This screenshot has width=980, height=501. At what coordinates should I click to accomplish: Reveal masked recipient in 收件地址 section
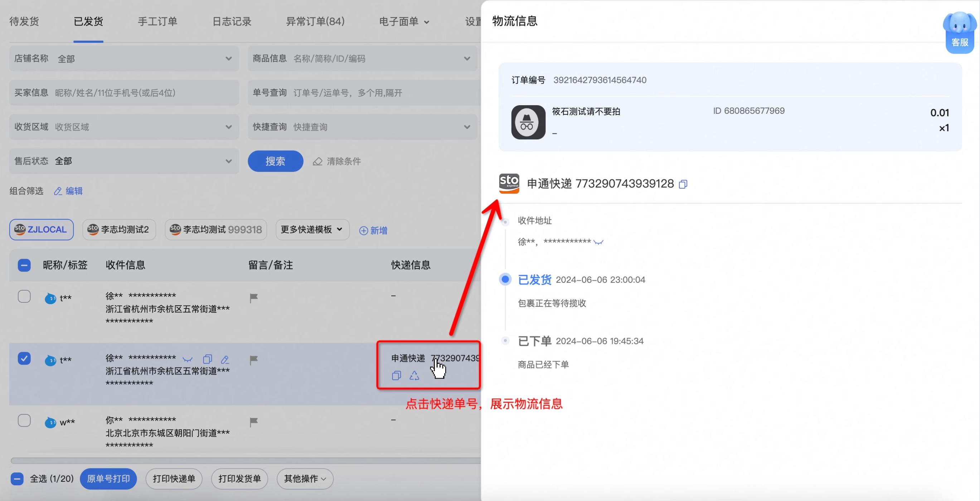pos(598,242)
